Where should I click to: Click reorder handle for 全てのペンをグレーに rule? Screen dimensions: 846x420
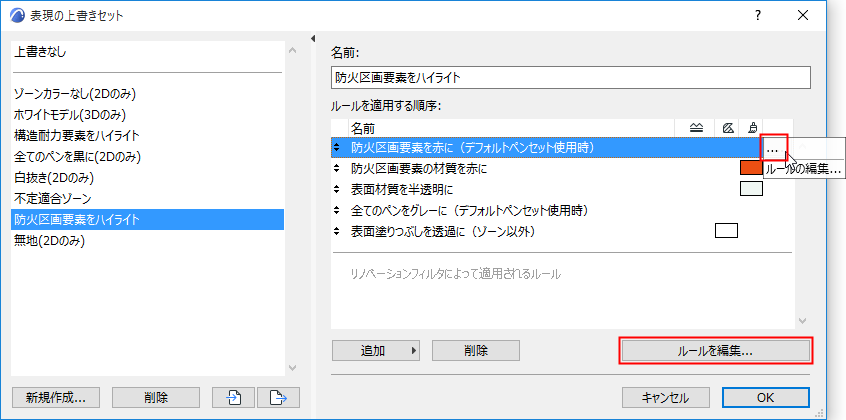(x=337, y=210)
